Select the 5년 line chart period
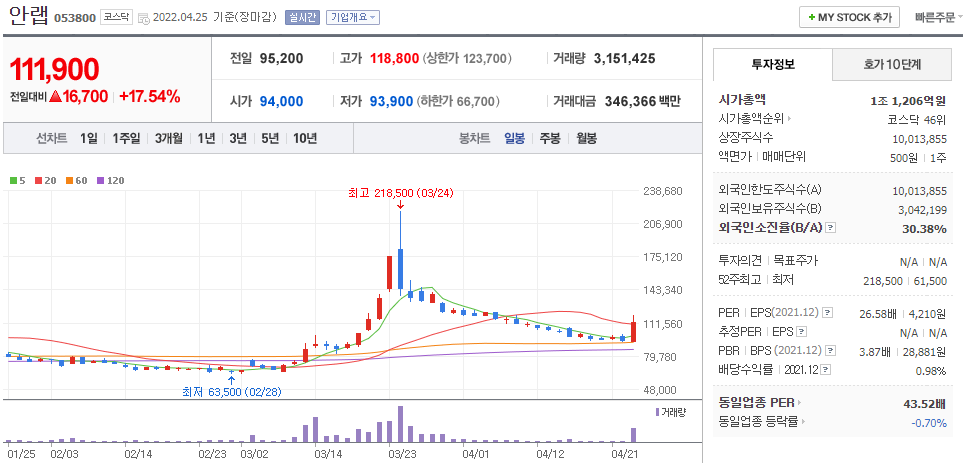The image size is (969, 463). [x=270, y=138]
